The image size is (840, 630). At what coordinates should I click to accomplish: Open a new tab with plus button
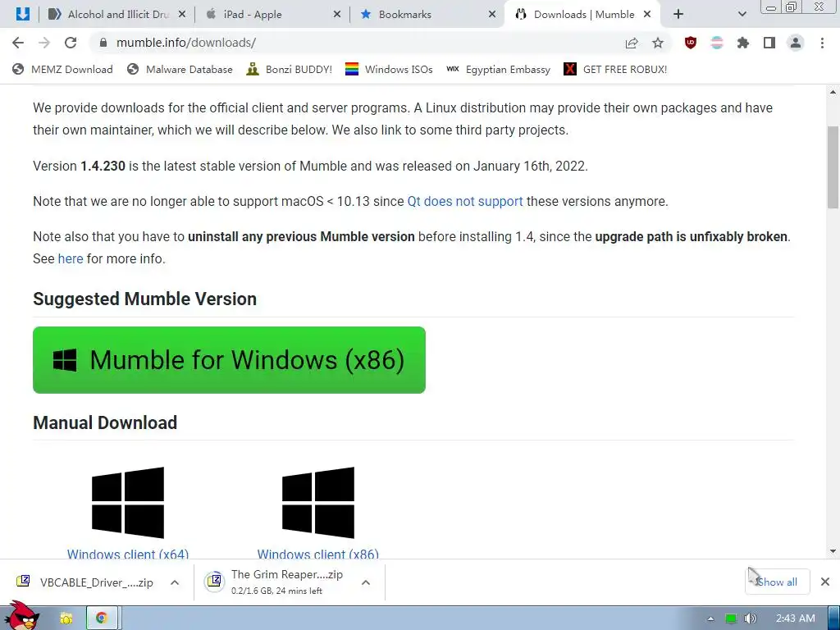[678, 15]
